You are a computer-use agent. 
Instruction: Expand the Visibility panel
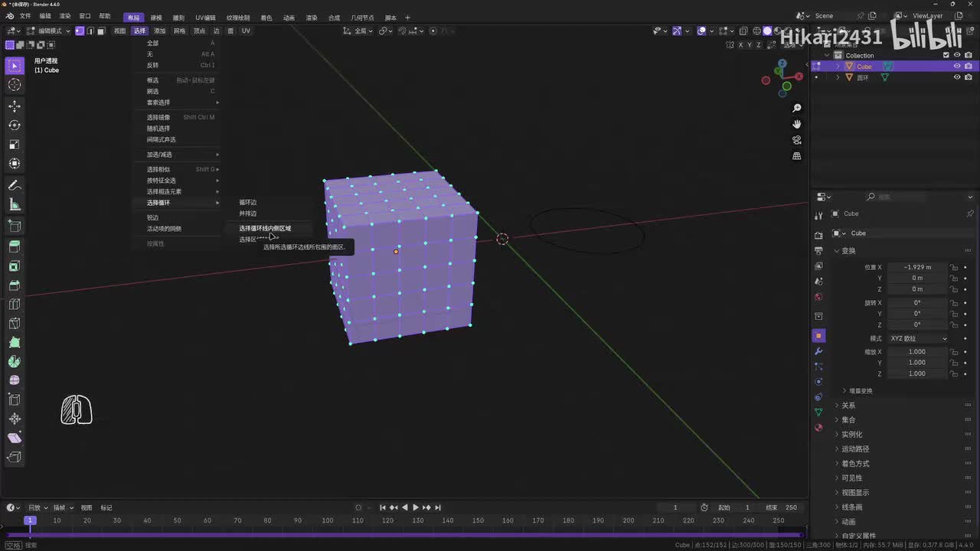(851, 478)
